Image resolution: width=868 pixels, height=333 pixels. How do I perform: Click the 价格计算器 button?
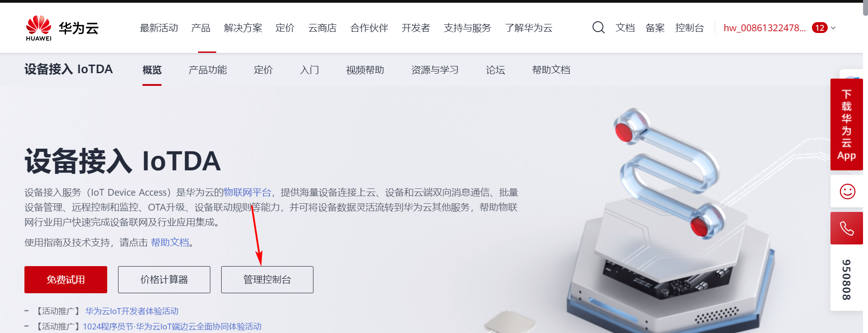pyautogui.click(x=164, y=280)
